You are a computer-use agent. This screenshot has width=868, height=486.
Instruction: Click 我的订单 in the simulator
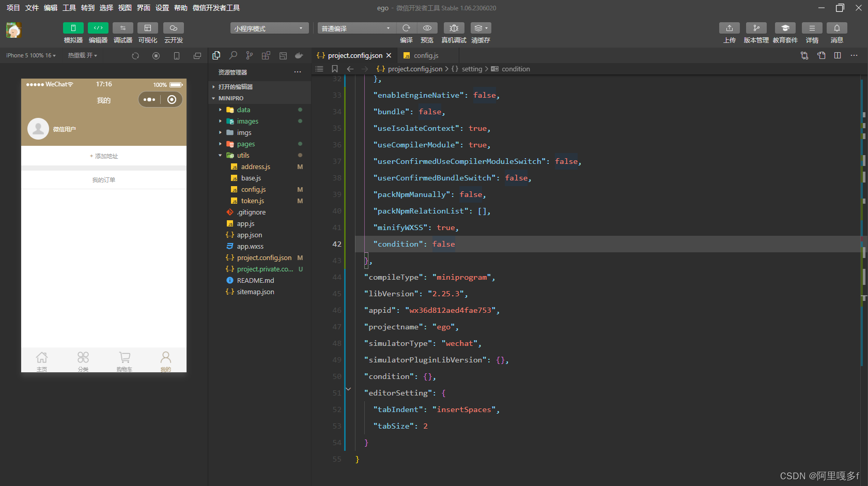tap(104, 180)
